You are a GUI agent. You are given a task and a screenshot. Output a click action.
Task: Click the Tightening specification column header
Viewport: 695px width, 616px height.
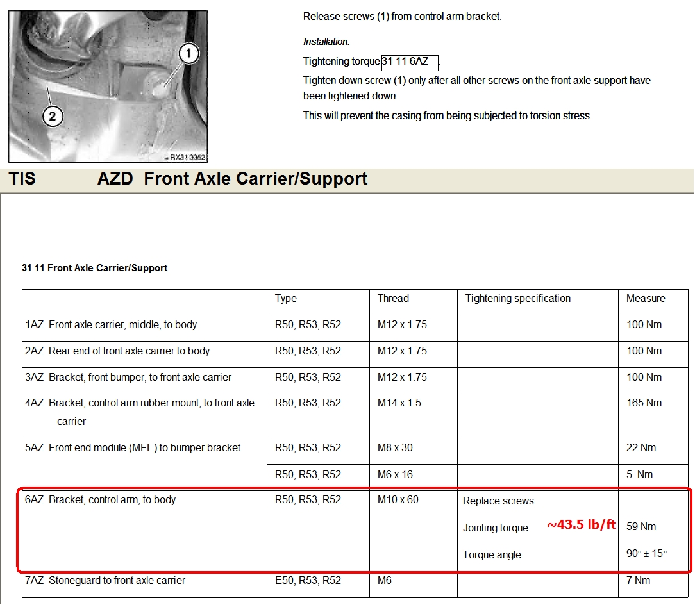517,299
